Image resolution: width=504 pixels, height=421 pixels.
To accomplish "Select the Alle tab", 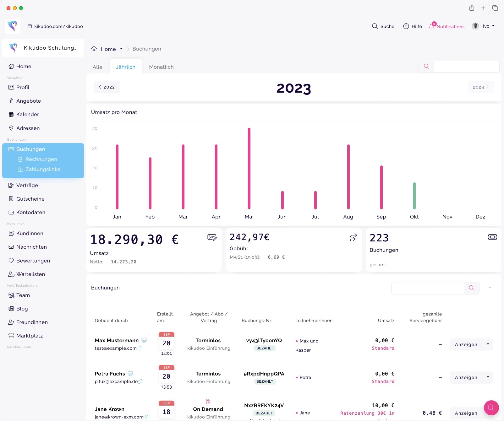I will [x=97, y=67].
